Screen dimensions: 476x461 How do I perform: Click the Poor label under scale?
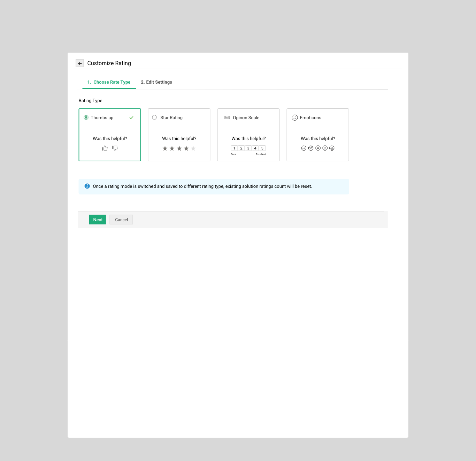[x=233, y=154]
